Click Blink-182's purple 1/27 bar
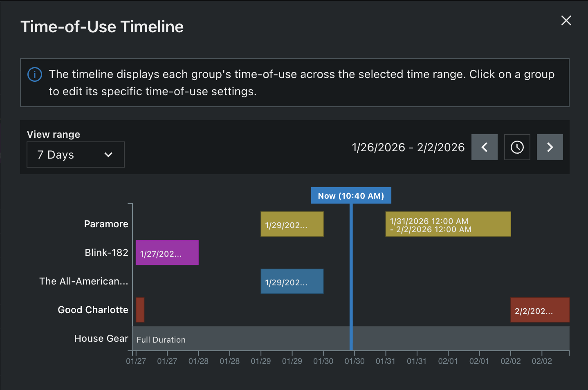 point(167,253)
